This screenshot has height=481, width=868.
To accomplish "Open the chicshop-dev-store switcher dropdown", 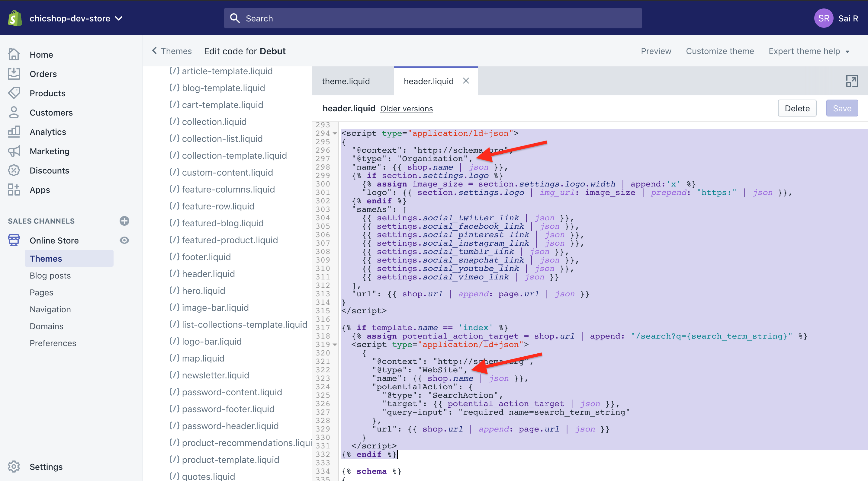I will click(x=76, y=18).
